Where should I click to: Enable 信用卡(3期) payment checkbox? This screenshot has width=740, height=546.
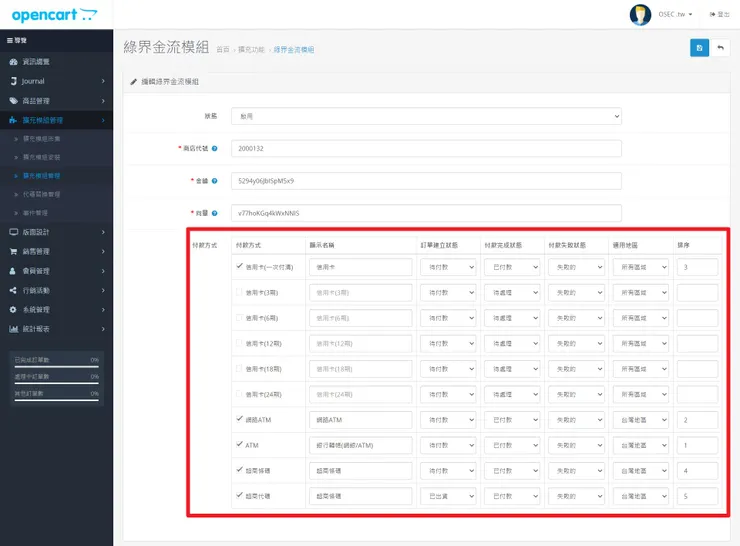pos(239,292)
